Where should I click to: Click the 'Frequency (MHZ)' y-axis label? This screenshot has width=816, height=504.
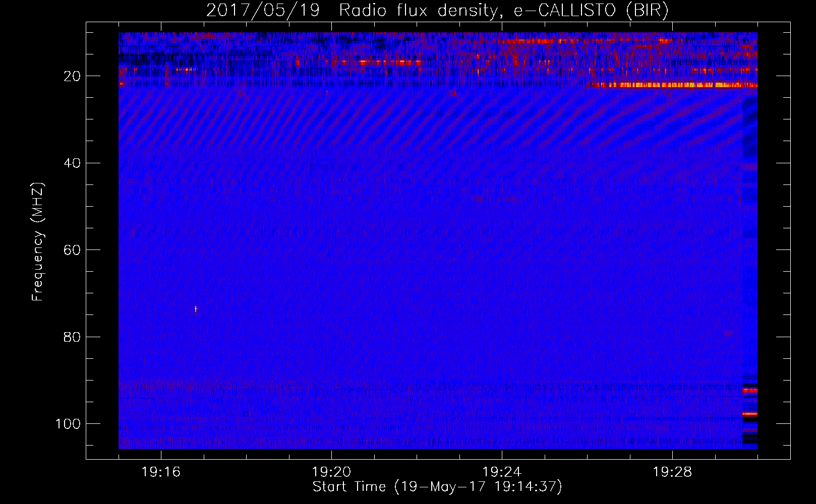coord(38,242)
